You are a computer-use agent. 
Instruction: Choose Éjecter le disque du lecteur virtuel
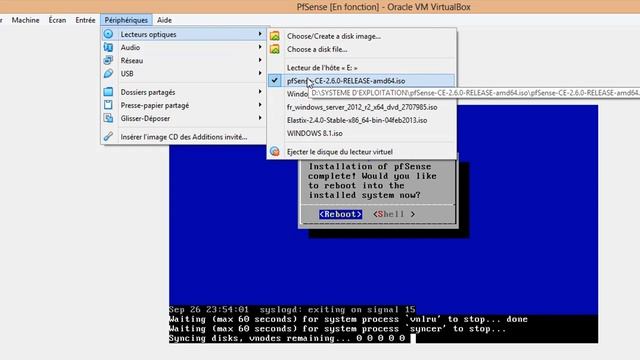pyautogui.click(x=361, y=151)
